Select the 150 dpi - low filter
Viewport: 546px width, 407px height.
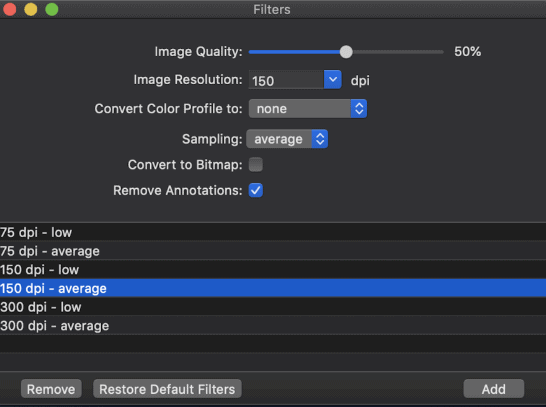click(x=273, y=270)
